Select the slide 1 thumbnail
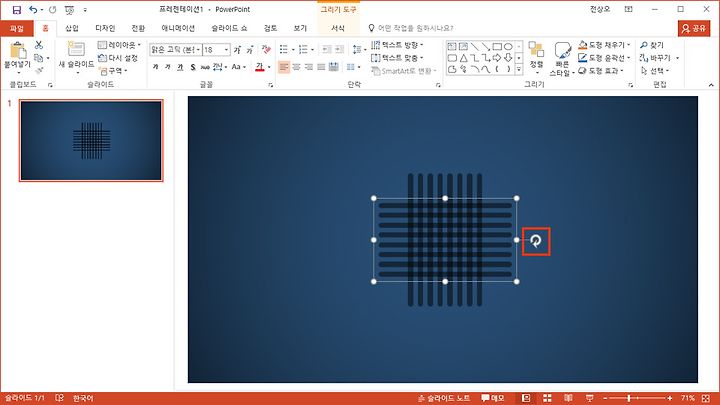Image resolution: width=720 pixels, height=405 pixels. tap(91, 141)
